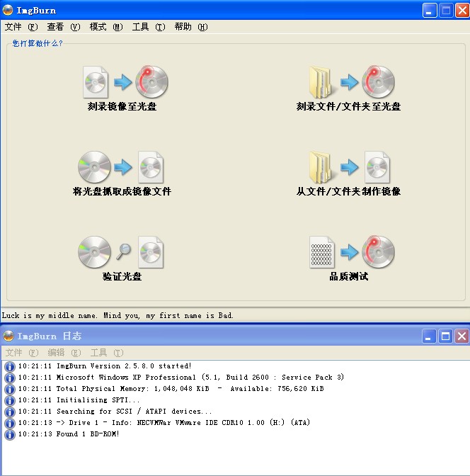This screenshot has width=470, height=476.
Task: Click info icon beside 'Searching for SCSI / ATAPI devices...'
Action: (10, 412)
